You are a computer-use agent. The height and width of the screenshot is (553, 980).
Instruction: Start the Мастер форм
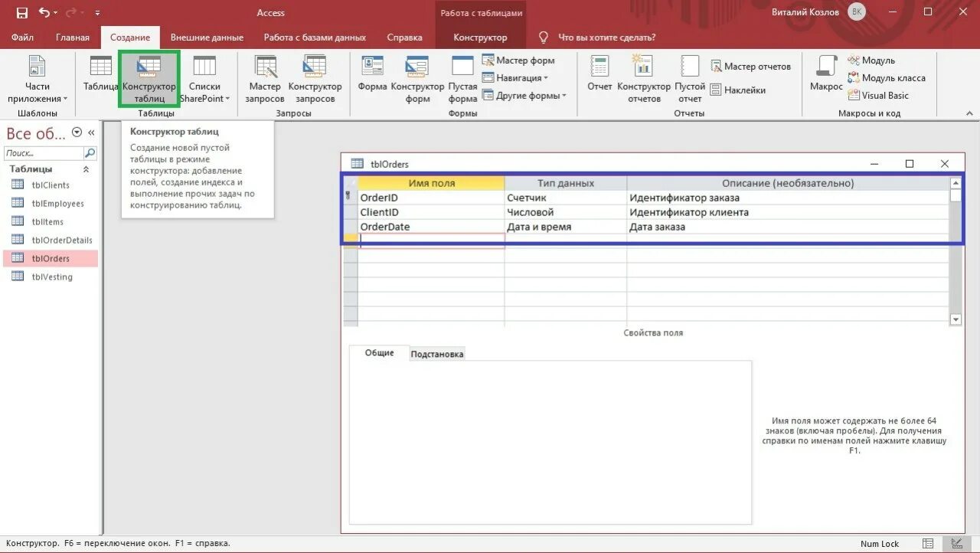(518, 61)
